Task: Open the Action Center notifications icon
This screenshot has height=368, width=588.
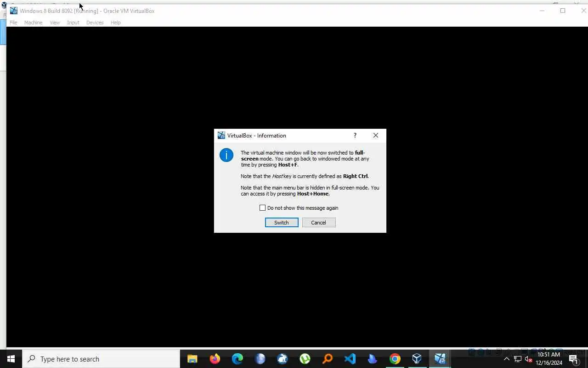Action: [x=574, y=359]
